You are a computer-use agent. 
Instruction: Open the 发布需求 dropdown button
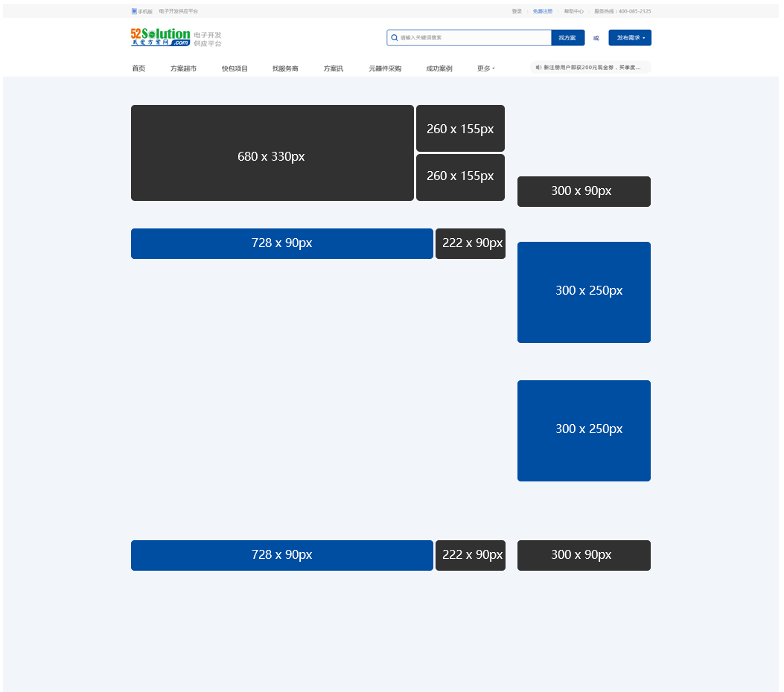(x=629, y=37)
